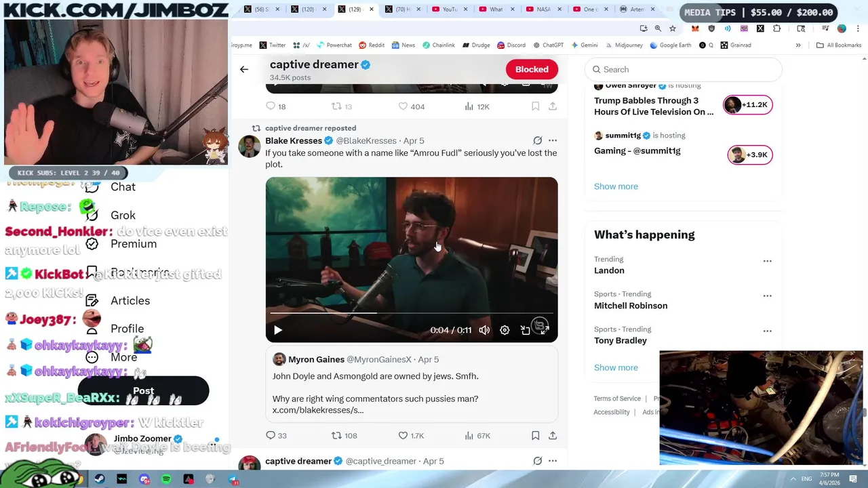
Task: Open the Landon trending topic
Action: pyautogui.click(x=609, y=270)
